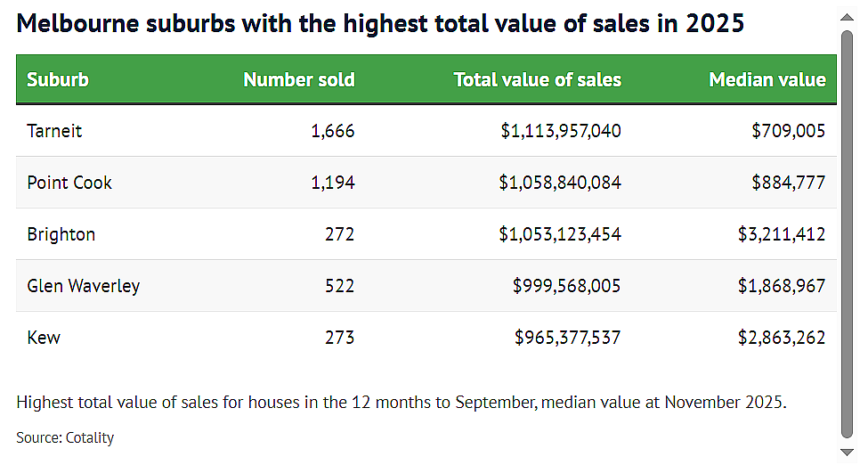The image size is (868, 465).
Task: Click the Brighton suburb name
Action: (x=61, y=234)
